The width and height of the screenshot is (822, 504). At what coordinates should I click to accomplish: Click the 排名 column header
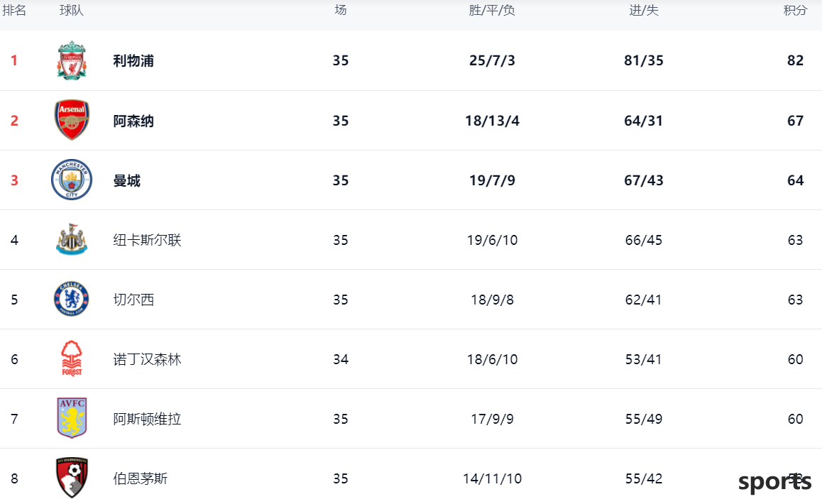(14, 10)
